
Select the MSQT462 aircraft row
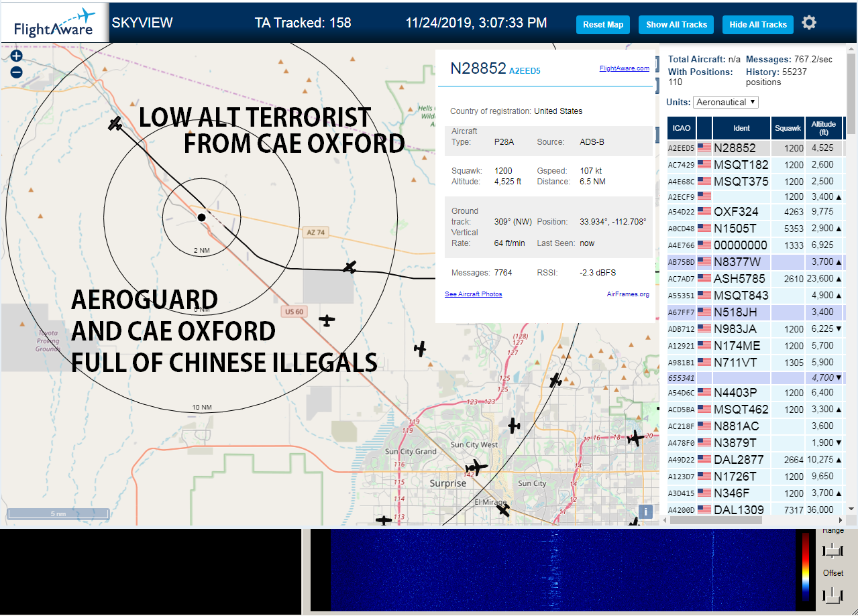click(756, 410)
